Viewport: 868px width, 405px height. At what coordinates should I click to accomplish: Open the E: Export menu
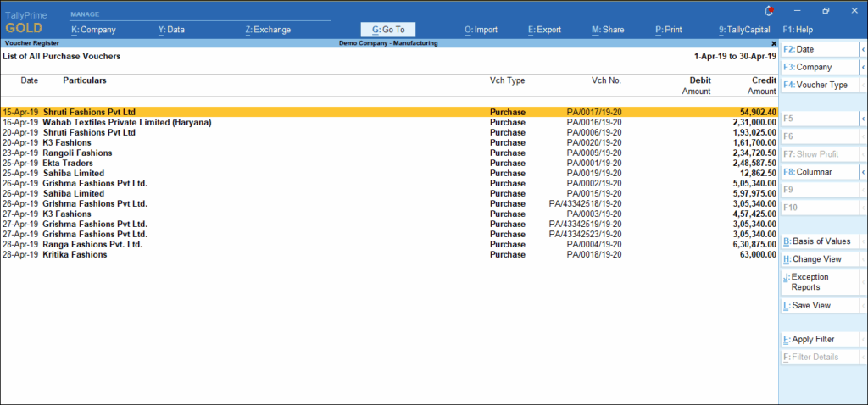[x=545, y=30]
